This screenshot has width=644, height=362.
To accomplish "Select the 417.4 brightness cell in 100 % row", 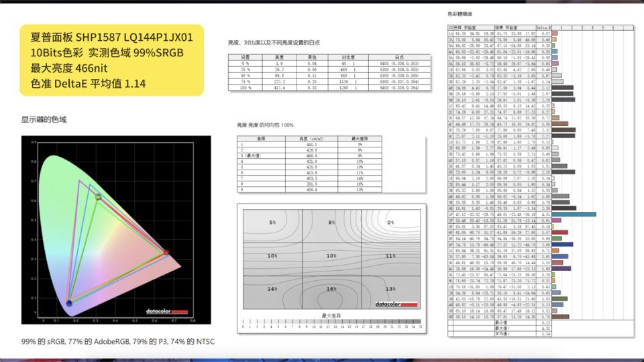I will click(x=279, y=88).
